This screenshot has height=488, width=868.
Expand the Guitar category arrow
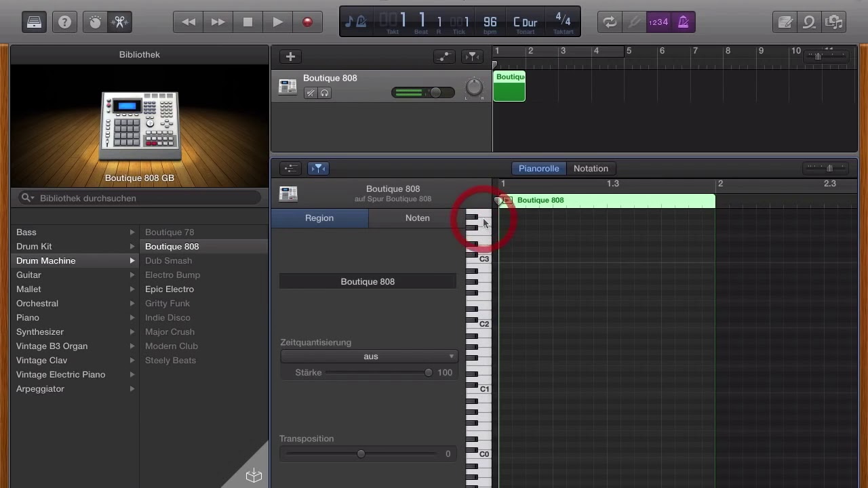click(x=132, y=275)
